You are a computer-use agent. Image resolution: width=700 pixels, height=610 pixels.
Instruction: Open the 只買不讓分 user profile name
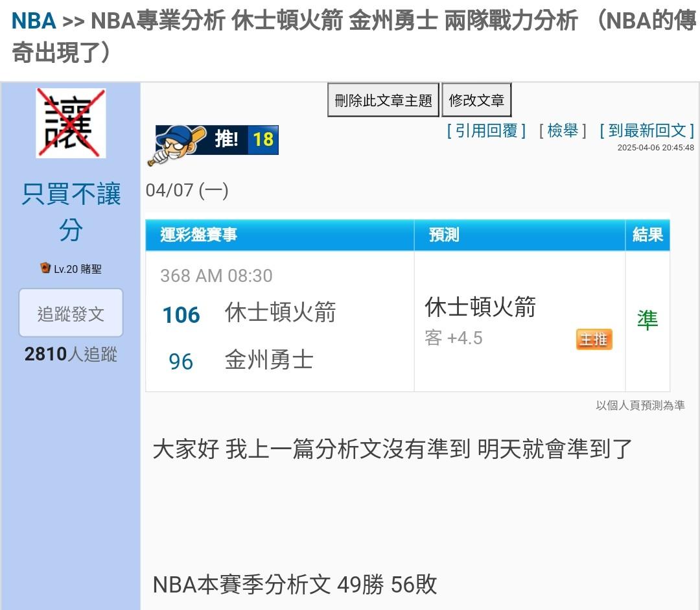pos(71,212)
